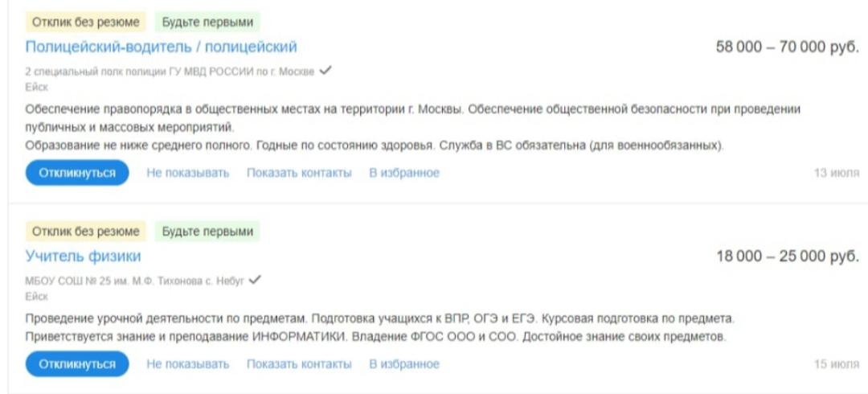
Task: Click Будьте первыми badge on teacher vacancy
Action: pos(207,232)
